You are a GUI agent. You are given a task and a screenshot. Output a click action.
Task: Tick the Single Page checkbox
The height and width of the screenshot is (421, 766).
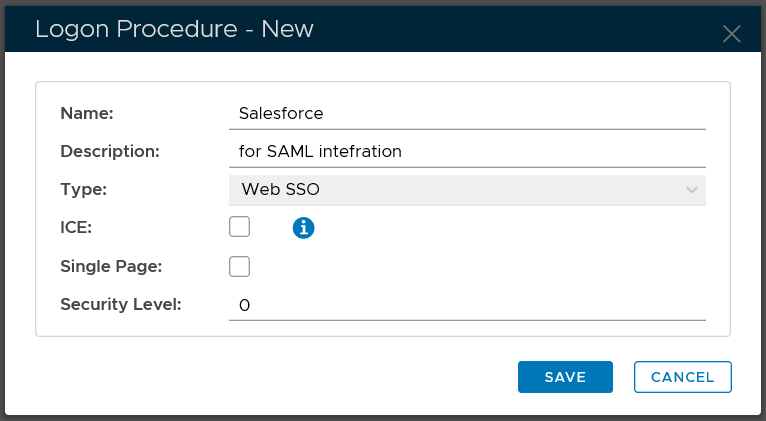click(239, 266)
